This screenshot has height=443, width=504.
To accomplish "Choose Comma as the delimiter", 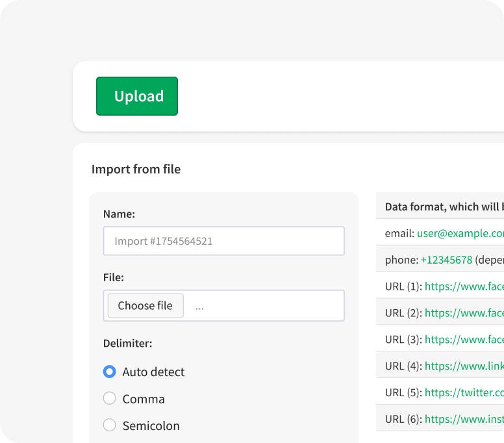I will coord(110,399).
